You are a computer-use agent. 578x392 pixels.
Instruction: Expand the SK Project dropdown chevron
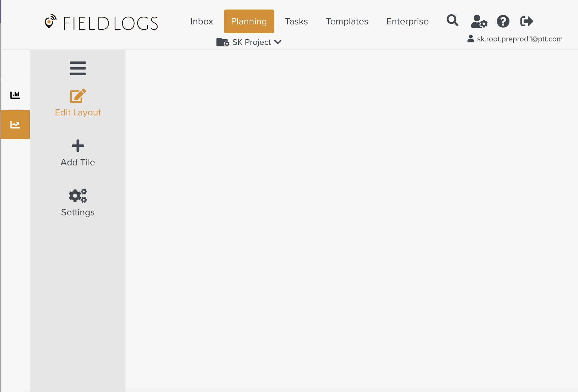pyautogui.click(x=278, y=42)
